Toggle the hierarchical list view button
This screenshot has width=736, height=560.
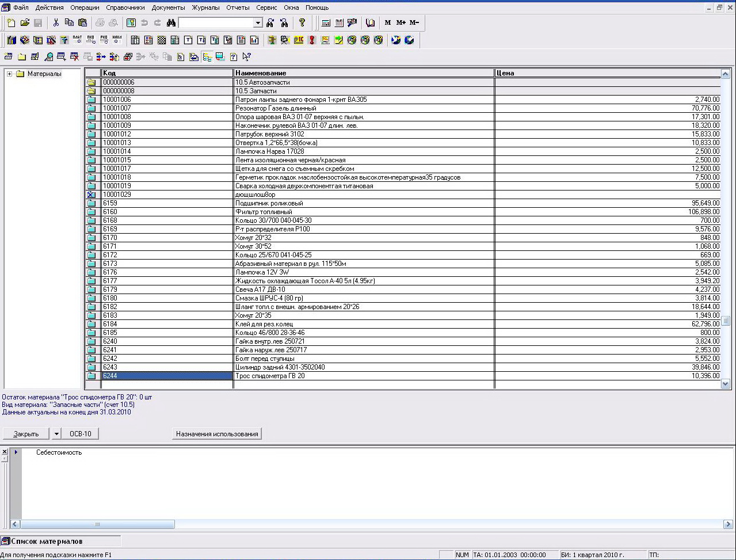[207, 57]
